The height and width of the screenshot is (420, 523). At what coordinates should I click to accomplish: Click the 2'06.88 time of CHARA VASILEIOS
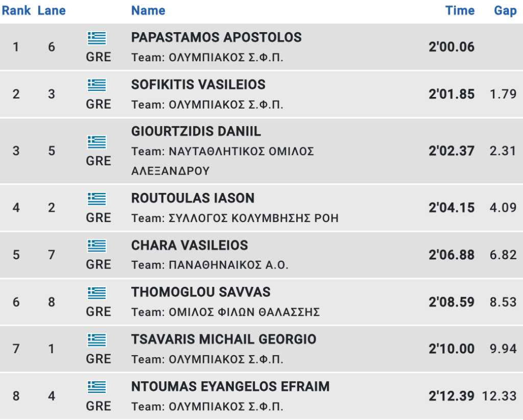tap(451, 255)
